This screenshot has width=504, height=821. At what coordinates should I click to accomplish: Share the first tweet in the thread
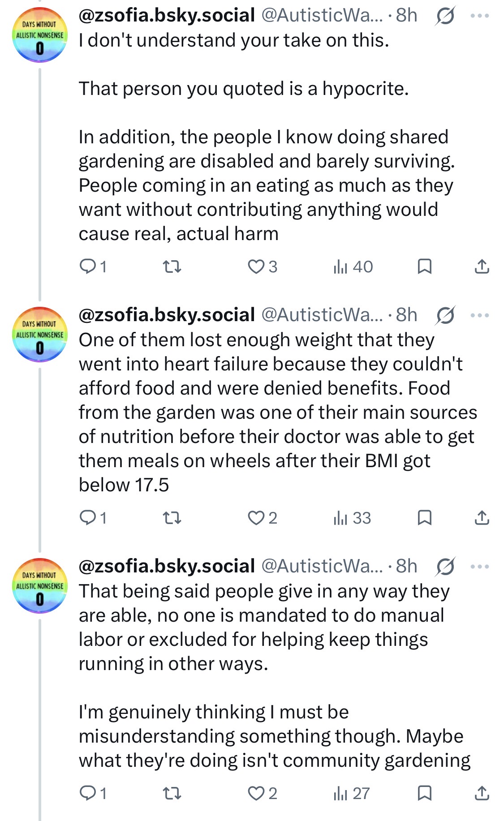tap(482, 267)
